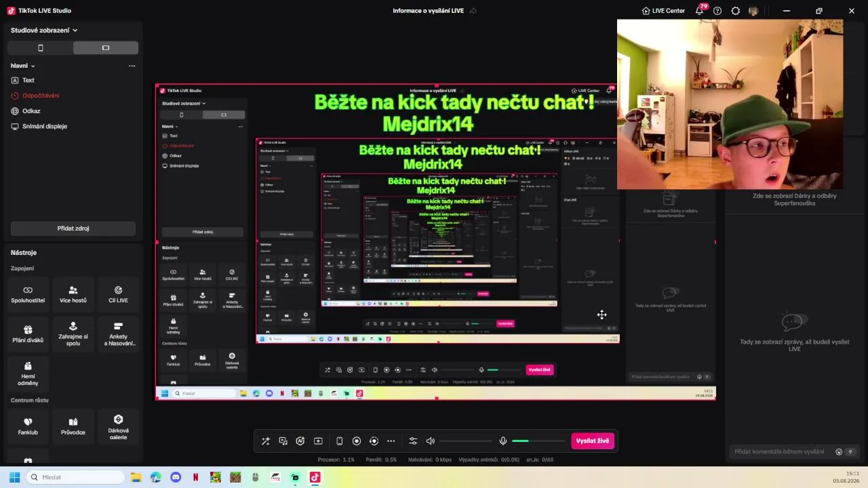This screenshot has width=868, height=488.
Task: Click the Výpadky snímků status text
Action: [x=489, y=460]
